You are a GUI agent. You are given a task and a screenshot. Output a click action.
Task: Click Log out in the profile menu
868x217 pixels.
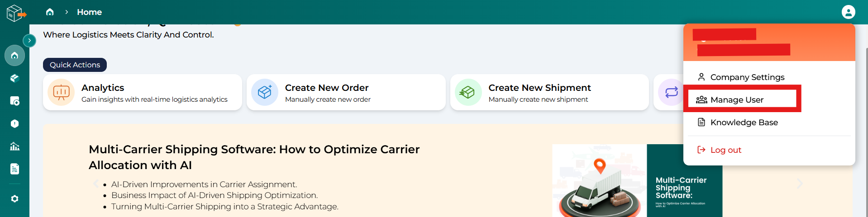point(725,150)
